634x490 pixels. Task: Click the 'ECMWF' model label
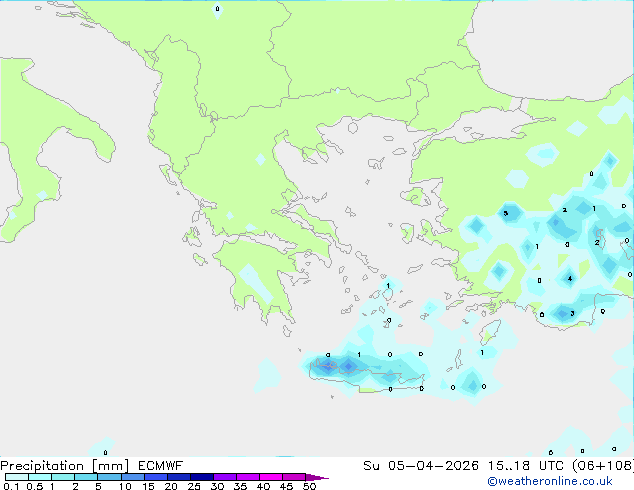pos(161,466)
